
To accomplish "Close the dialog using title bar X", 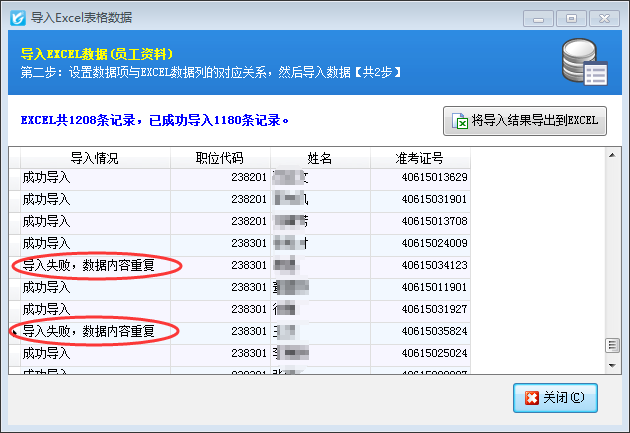I will (x=603, y=17).
